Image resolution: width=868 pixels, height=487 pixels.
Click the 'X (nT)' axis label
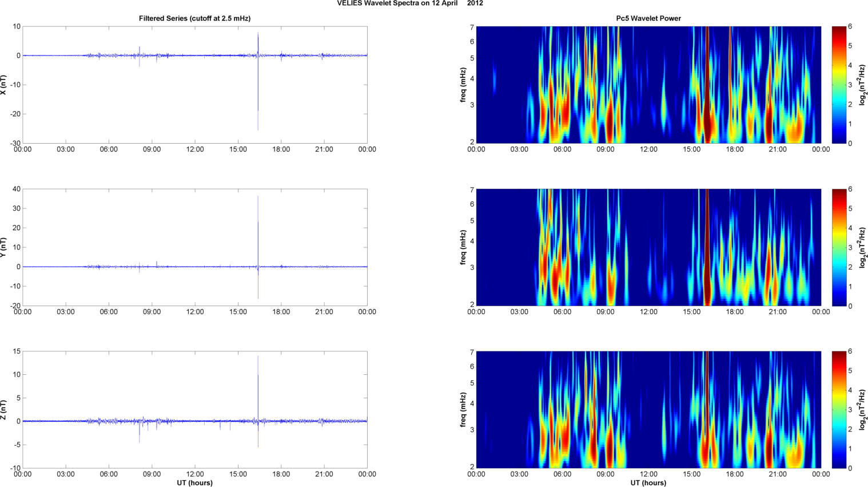click(x=3, y=85)
